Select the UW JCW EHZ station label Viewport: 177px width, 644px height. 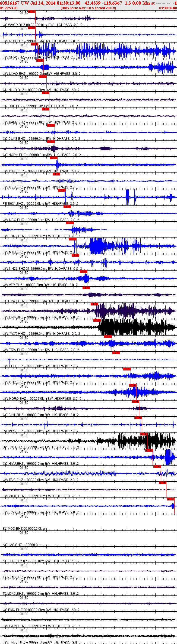pyautogui.click(x=41, y=512)
